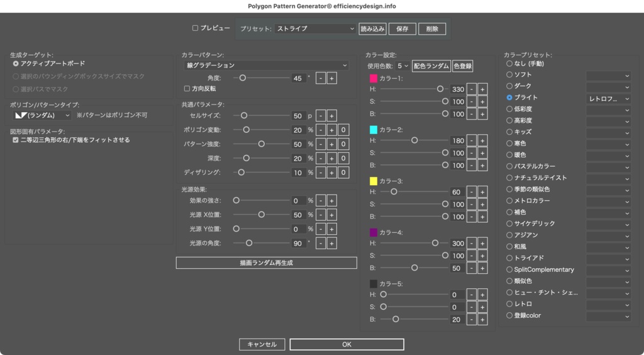The width and height of the screenshot is (644, 355).
Task: Open the 線グラデーション color pattern dropdown
Action: (267, 65)
